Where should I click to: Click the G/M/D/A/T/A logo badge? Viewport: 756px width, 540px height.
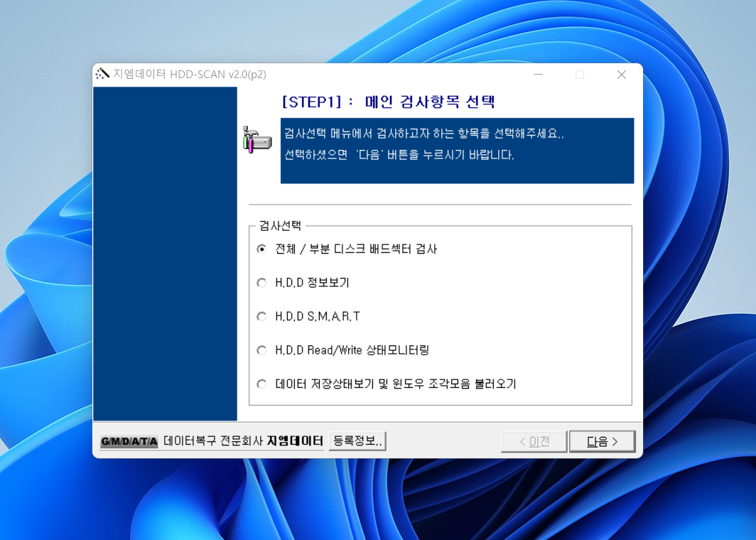pyautogui.click(x=129, y=441)
